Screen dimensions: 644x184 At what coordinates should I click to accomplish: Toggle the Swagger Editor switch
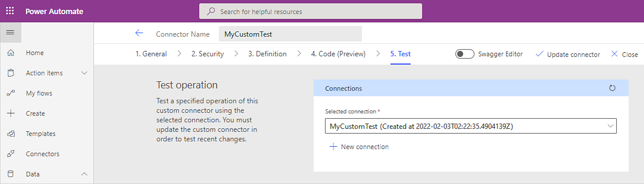tap(464, 54)
